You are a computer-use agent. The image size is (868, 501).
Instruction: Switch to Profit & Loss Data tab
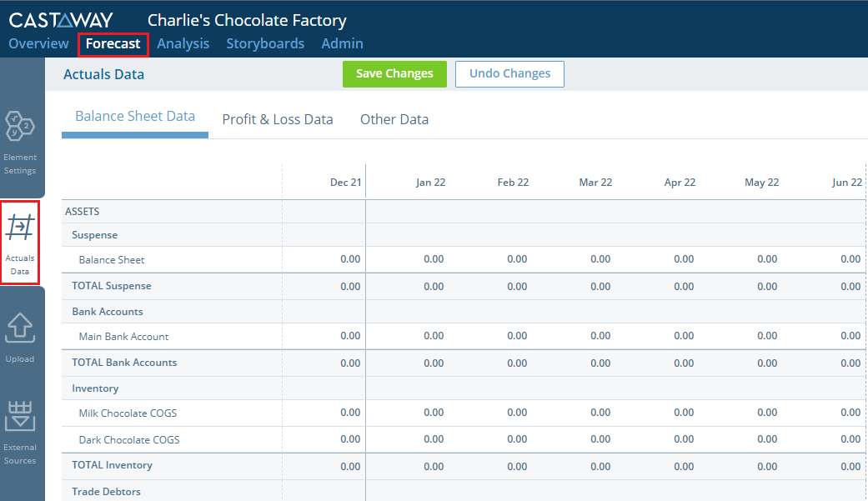tap(278, 119)
